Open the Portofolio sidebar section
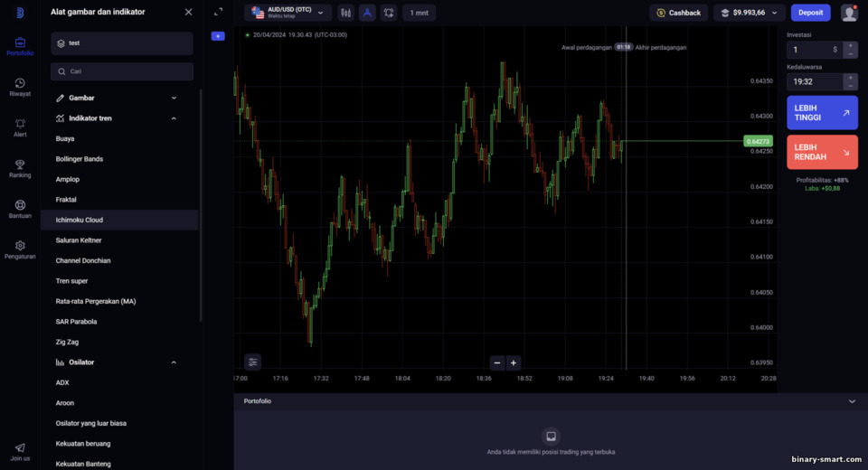Screen dimensions: 868x470 (x=20, y=46)
